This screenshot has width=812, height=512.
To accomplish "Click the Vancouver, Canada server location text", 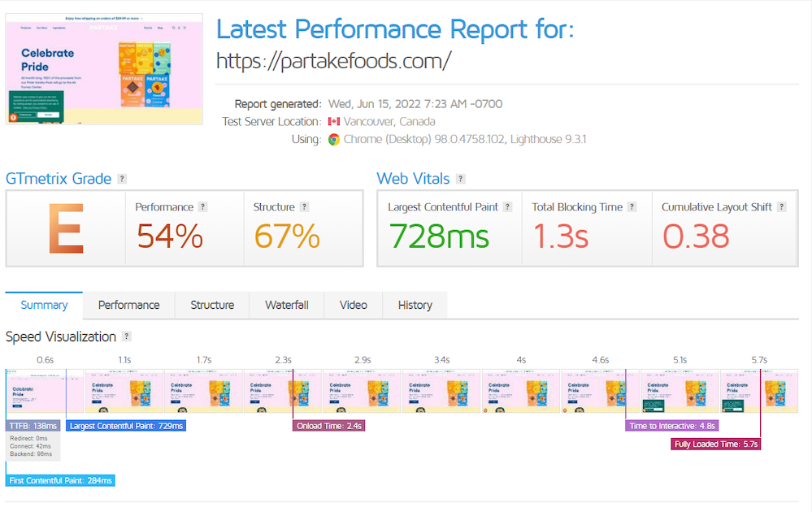I will pyautogui.click(x=389, y=122).
